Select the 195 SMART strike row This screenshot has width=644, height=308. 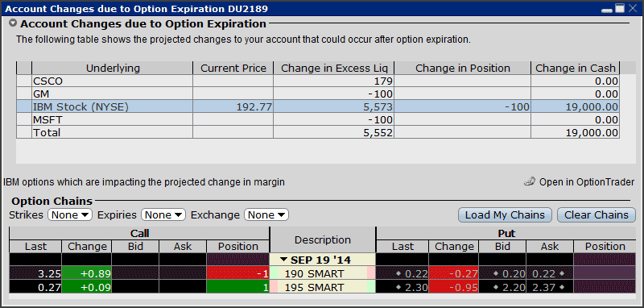coord(322,287)
